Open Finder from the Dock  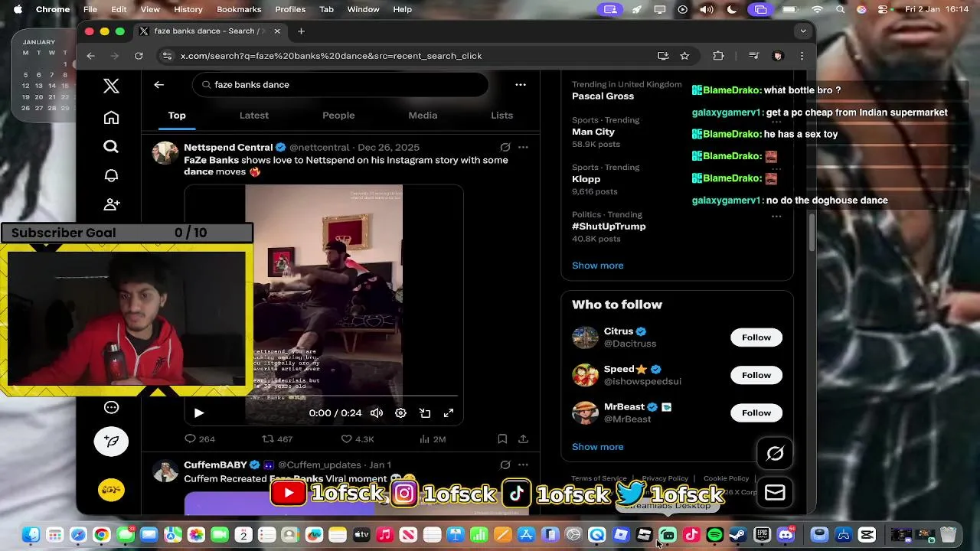31,535
